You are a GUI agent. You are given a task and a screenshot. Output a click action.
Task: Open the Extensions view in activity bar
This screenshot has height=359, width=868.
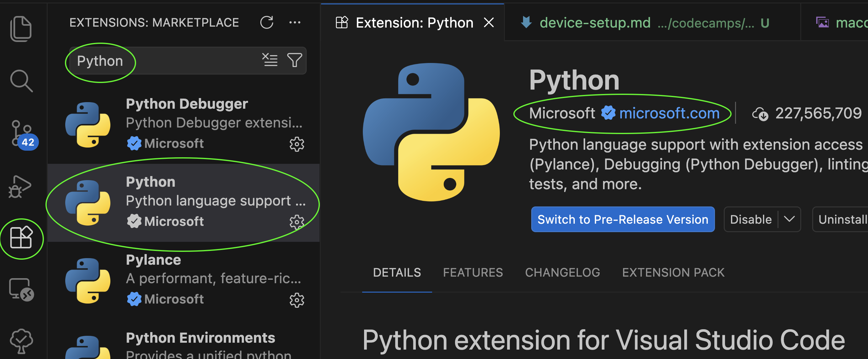pyautogui.click(x=21, y=237)
